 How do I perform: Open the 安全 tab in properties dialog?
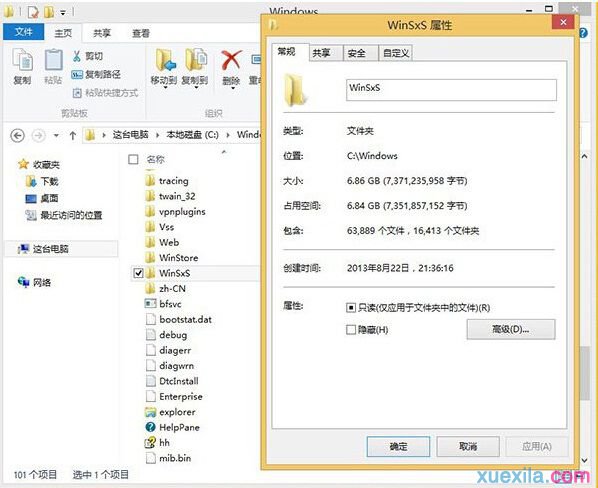tap(360, 53)
